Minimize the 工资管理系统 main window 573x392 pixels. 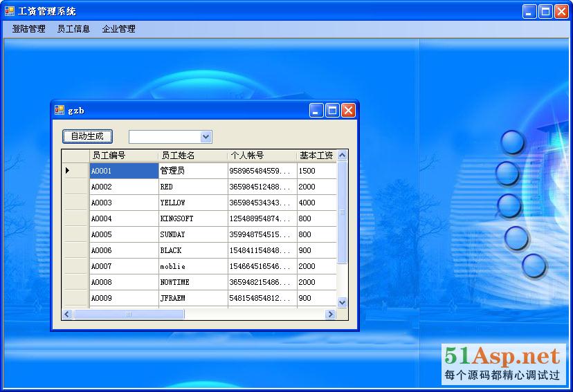pyautogui.click(x=529, y=11)
